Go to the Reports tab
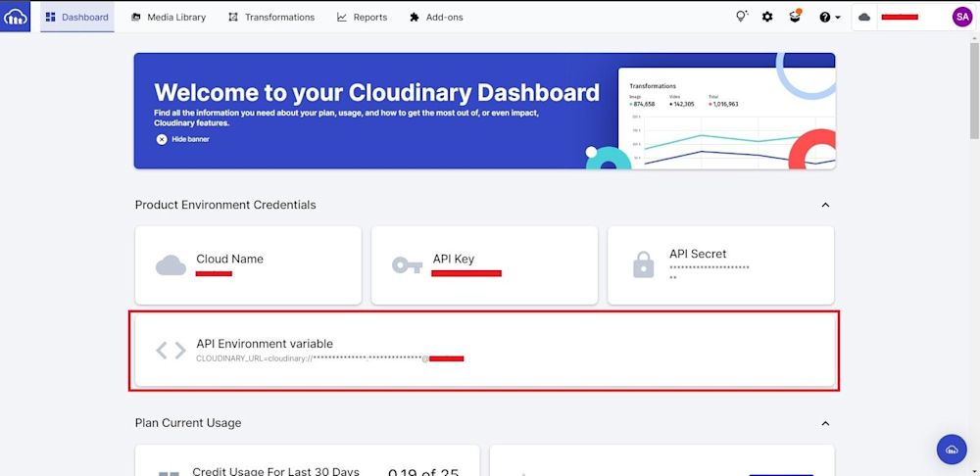980x476 pixels. click(x=362, y=17)
